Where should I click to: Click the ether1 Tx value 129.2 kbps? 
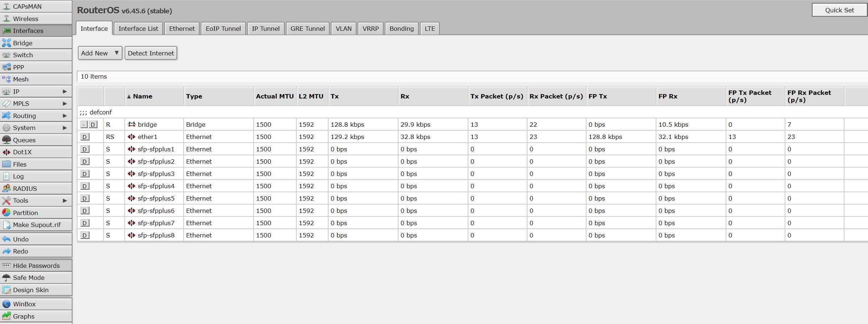(x=347, y=137)
